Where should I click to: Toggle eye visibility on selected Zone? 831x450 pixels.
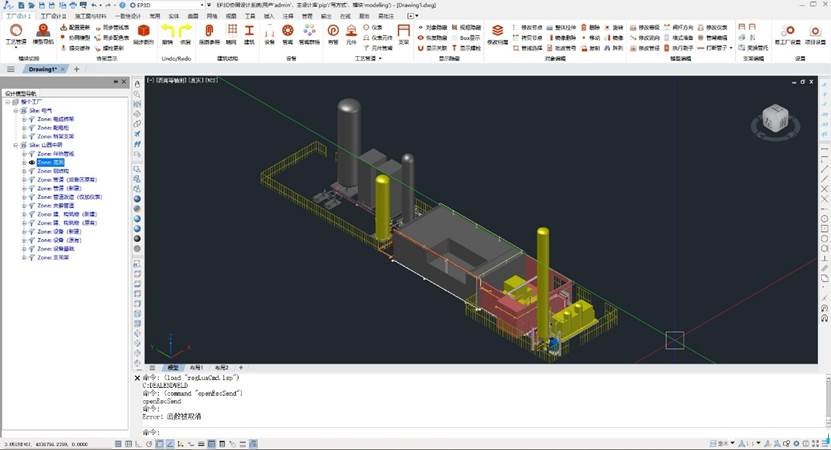pos(32,162)
